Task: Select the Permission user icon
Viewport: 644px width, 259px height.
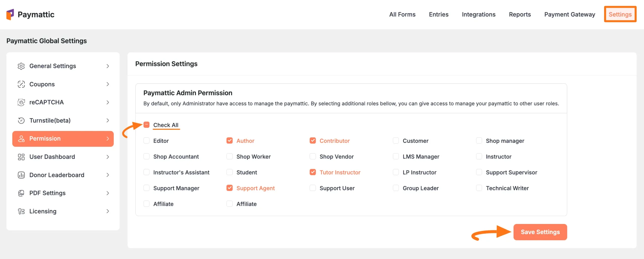Action: (x=21, y=138)
